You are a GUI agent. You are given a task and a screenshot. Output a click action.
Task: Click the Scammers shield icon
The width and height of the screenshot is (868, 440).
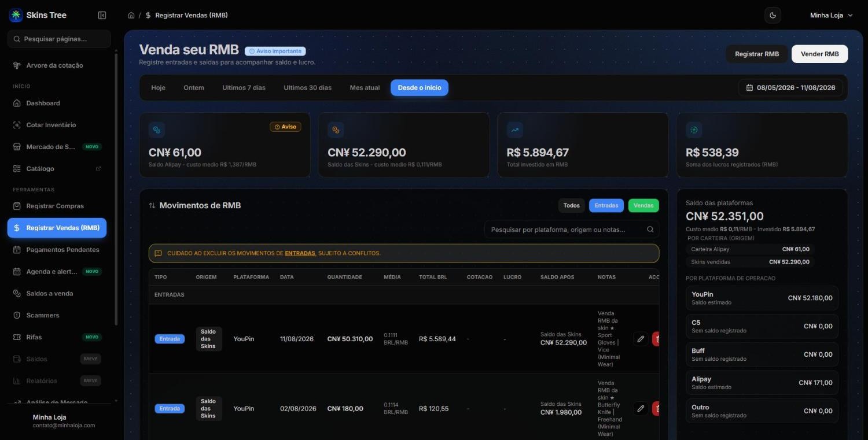click(x=17, y=315)
